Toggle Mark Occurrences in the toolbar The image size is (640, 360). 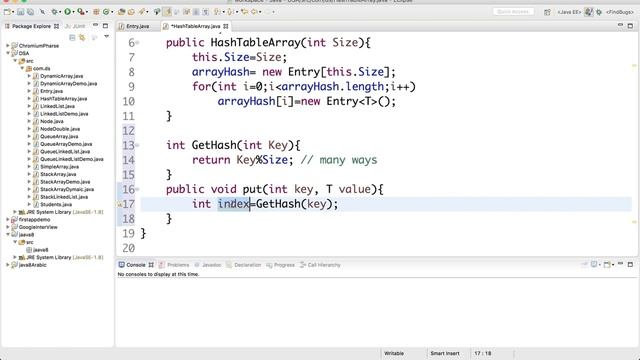tap(167, 12)
